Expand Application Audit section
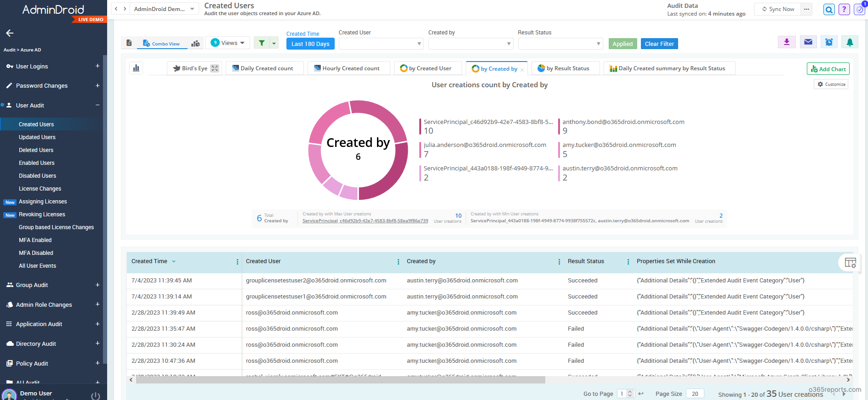Screen dimensions: 868x400 pos(97,324)
